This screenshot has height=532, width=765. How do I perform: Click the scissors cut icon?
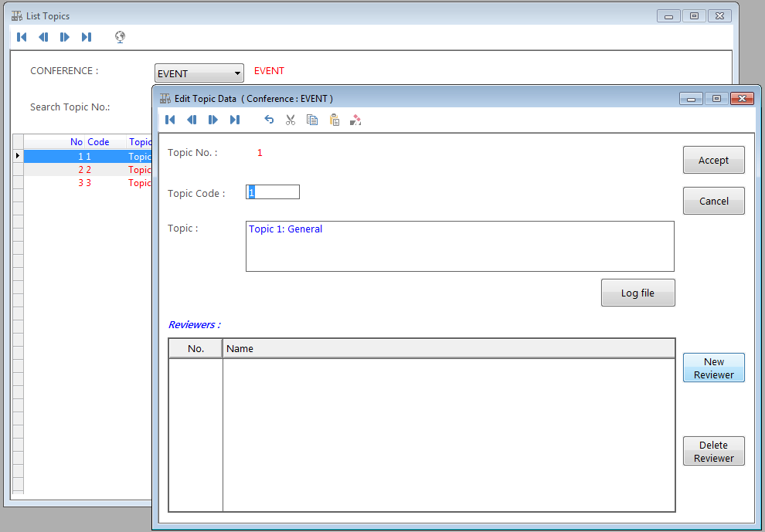(x=291, y=120)
